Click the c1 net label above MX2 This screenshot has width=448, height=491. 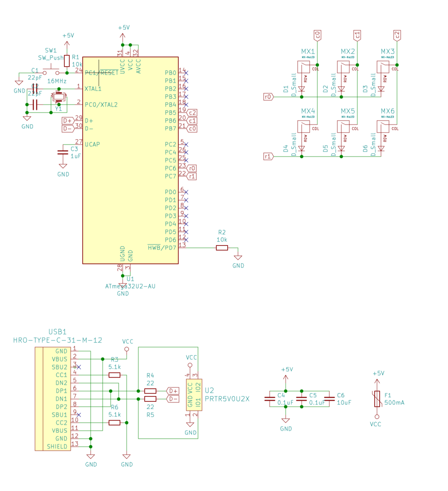coord(357,35)
